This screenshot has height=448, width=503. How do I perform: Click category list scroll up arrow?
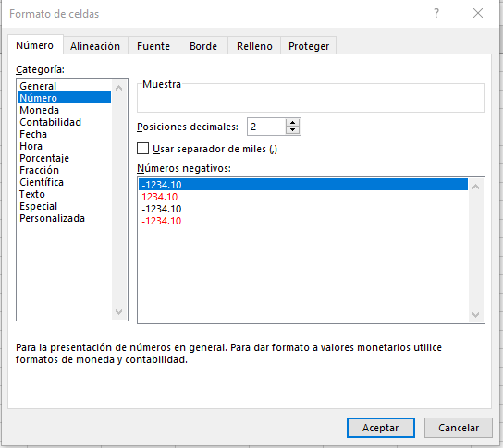coord(118,88)
